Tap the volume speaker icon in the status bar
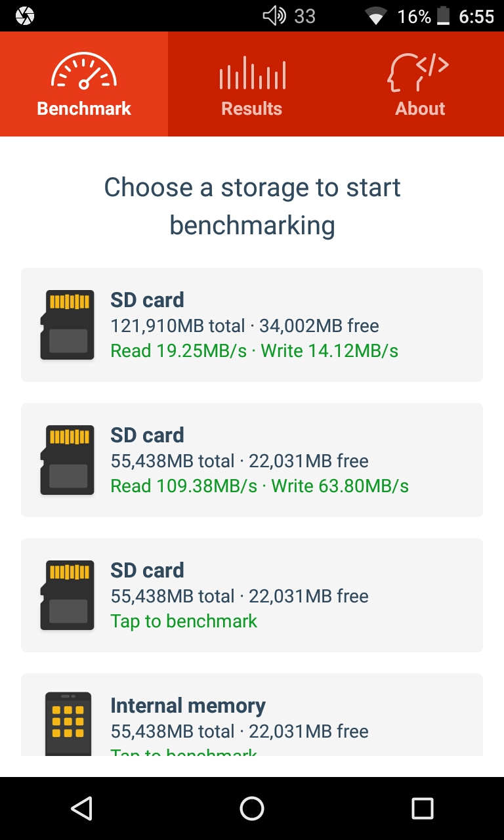The width and height of the screenshot is (504, 840). pyautogui.click(x=274, y=16)
